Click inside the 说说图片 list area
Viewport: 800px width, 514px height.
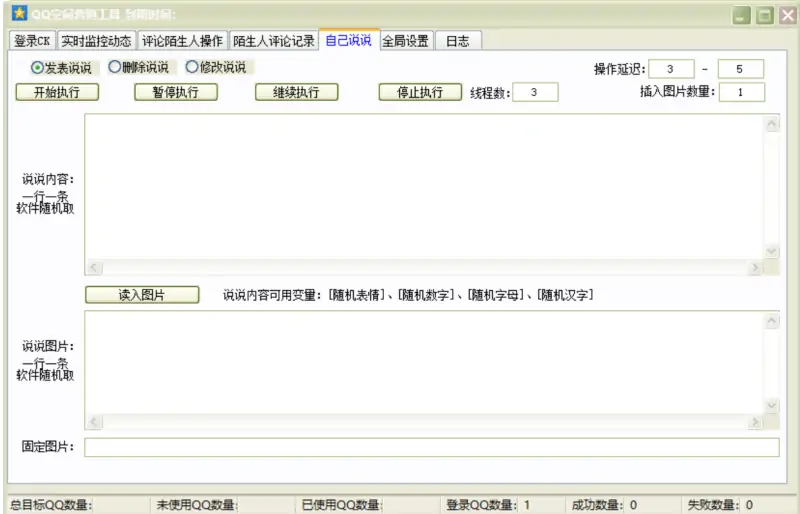(424, 363)
